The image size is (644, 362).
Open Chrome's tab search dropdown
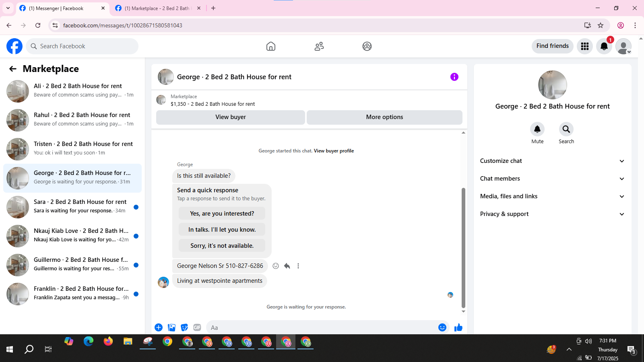click(x=8, y=8)
